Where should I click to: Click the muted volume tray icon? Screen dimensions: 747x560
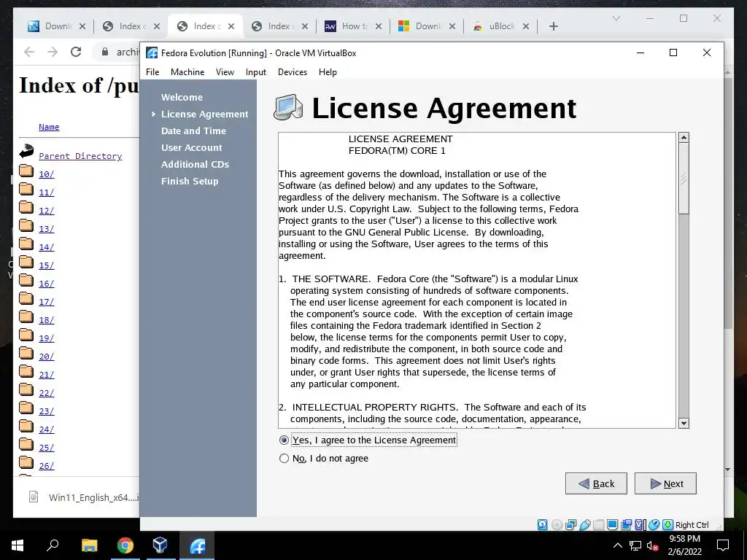coord(652,545)
